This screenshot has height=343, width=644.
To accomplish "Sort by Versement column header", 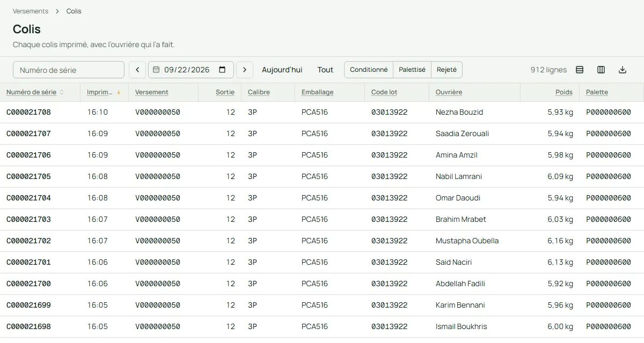I will [x=152, y=92].
